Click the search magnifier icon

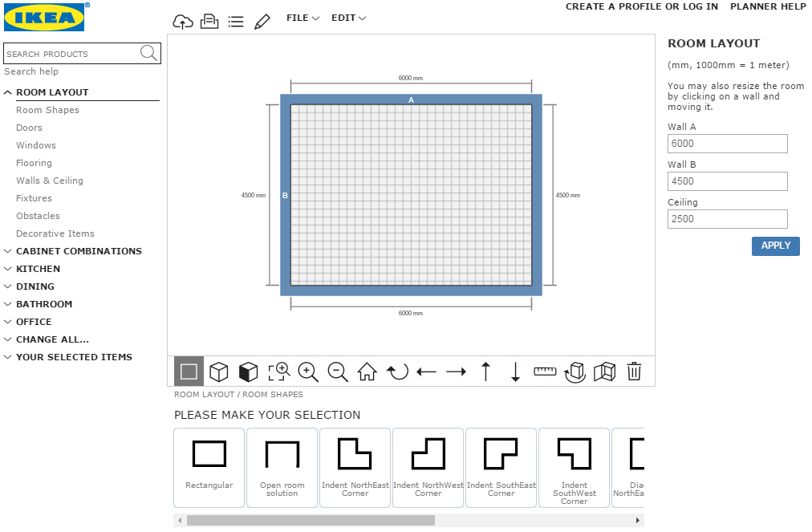click(148, 53)
